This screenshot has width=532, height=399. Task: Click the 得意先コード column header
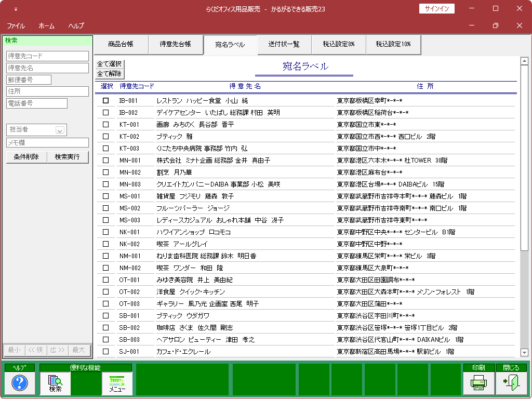point(137,86)
